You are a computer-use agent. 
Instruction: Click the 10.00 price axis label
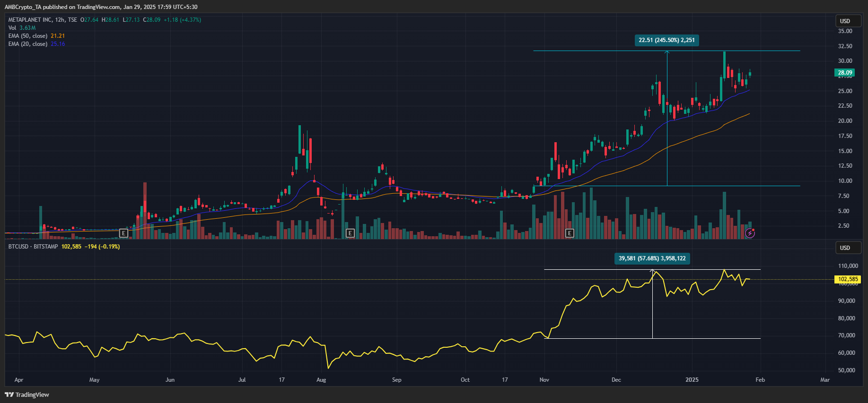[845, 181]
